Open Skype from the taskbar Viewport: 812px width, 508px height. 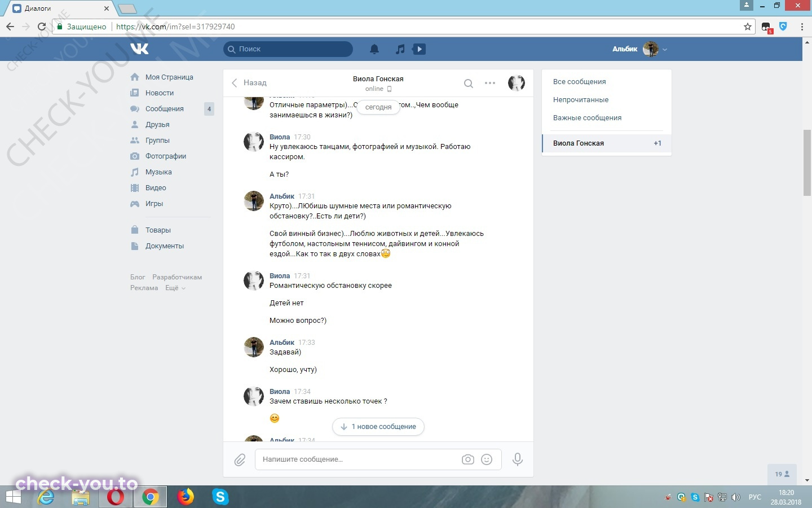pos(220,497)
